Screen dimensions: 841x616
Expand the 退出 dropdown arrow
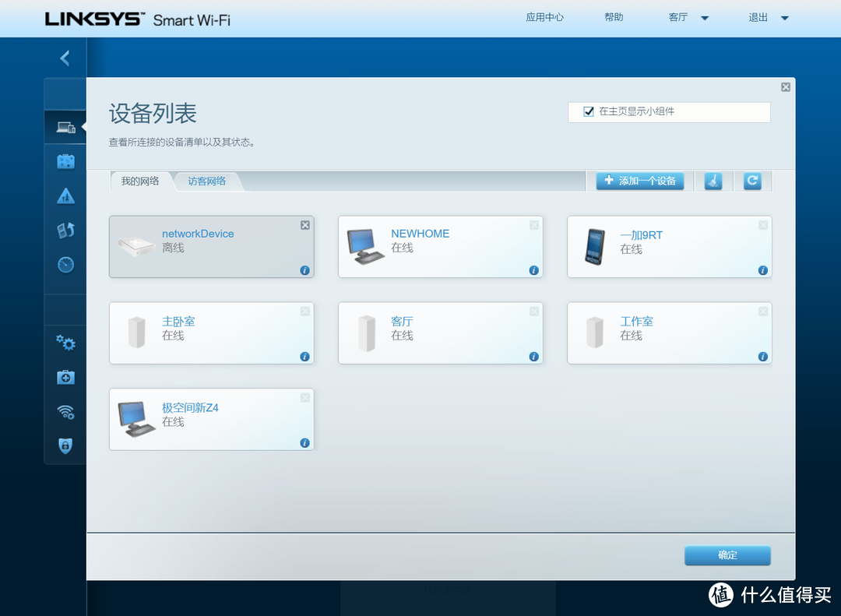pyautogui.click(x=785, y=18)
